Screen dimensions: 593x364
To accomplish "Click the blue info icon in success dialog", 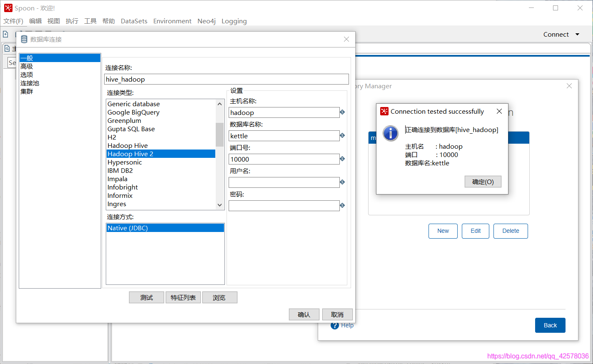I will coord(391,133).
